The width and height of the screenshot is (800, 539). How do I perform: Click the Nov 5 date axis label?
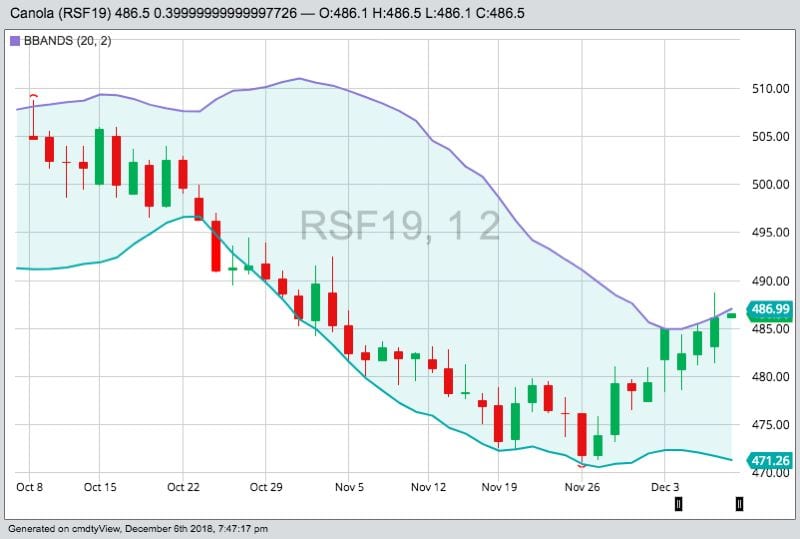[349, 487]
